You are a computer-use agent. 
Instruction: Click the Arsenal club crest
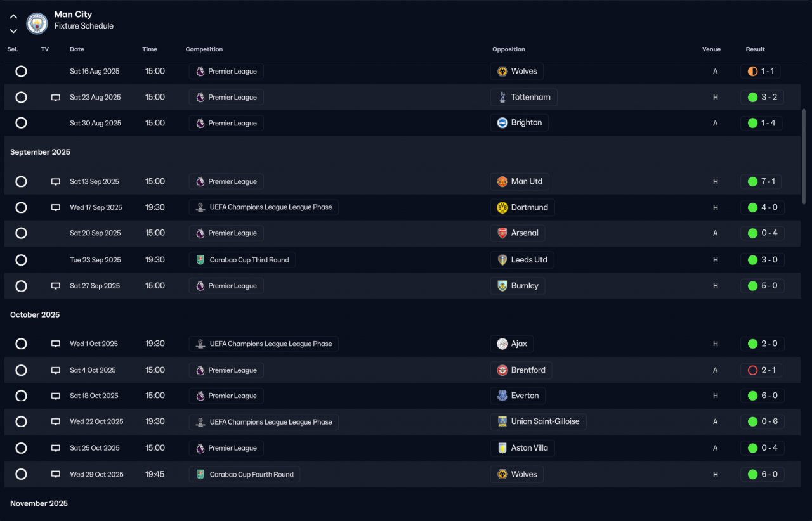point(502,233)
